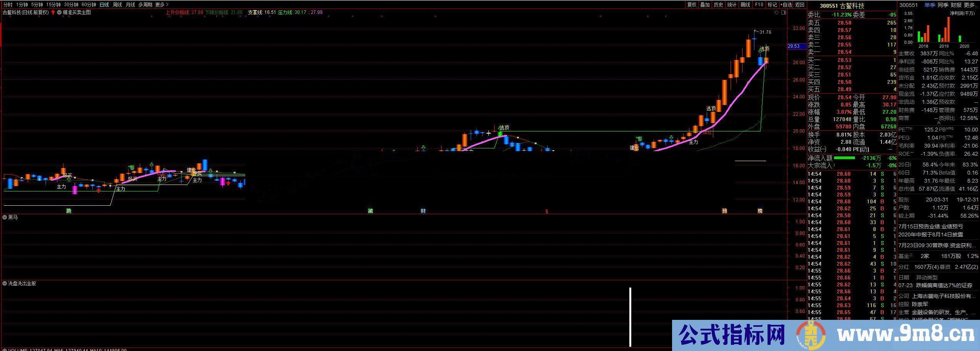Image resolution: width=980 pixels, height=351 pixels.
Task: Click the 买五 28.49 order row
Action: [852, 89]
